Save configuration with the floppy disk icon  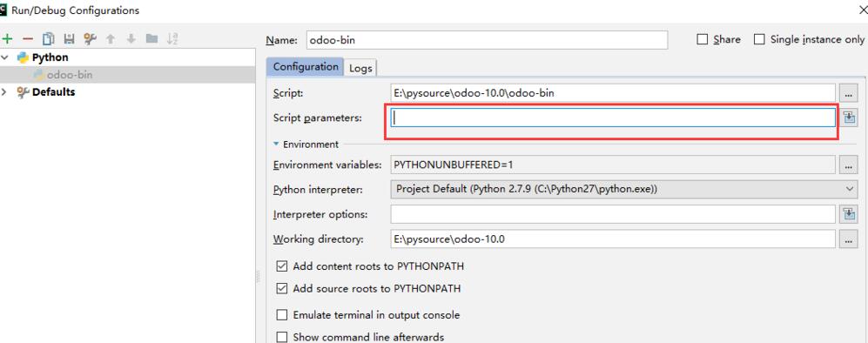coord(69,38)
